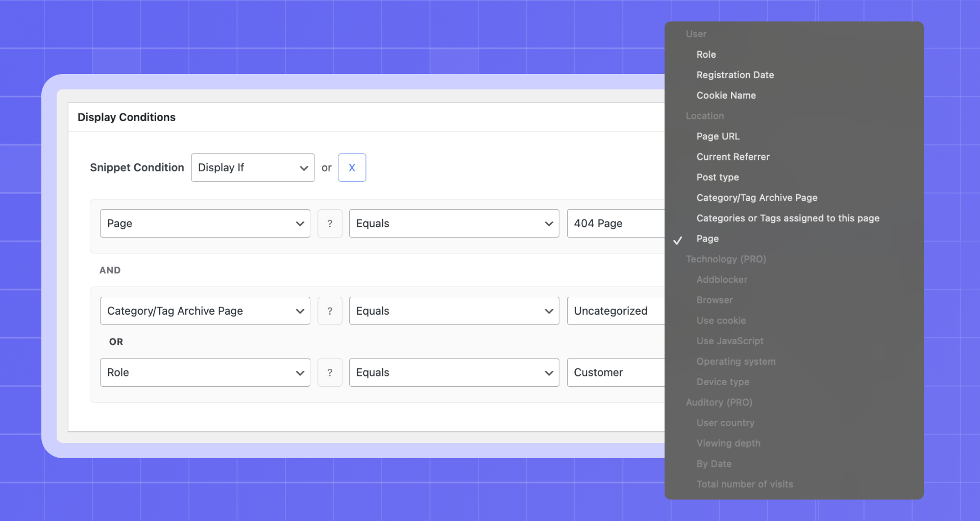Select Registration Date from the menu

point(735,75)
